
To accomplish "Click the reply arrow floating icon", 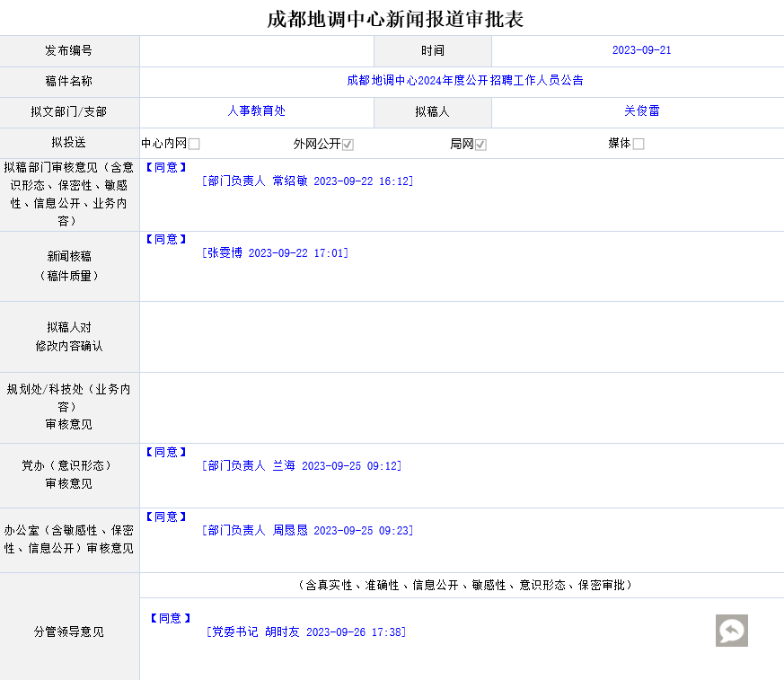I will (x=731, y=631).
